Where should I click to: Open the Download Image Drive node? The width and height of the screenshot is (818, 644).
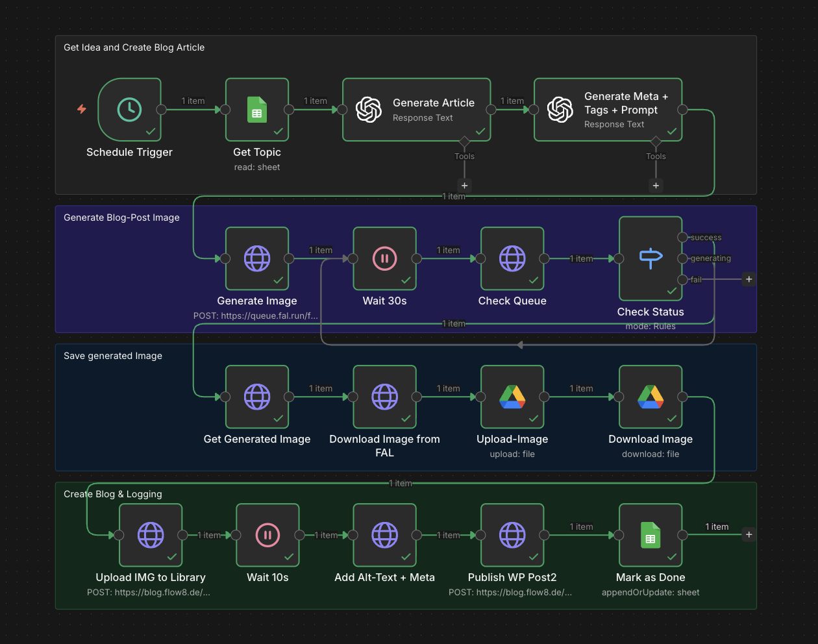pyautogui.click(x=651, y=397)
